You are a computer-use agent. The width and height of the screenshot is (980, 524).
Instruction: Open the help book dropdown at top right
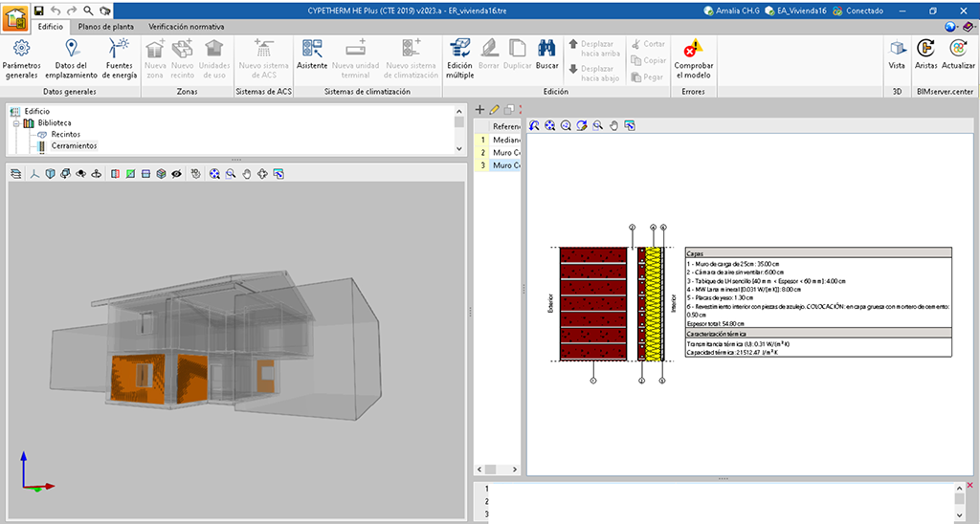969,28
